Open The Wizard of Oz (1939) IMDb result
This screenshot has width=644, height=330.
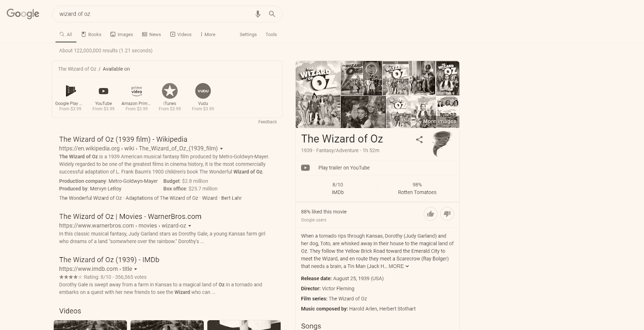point(109,260)
